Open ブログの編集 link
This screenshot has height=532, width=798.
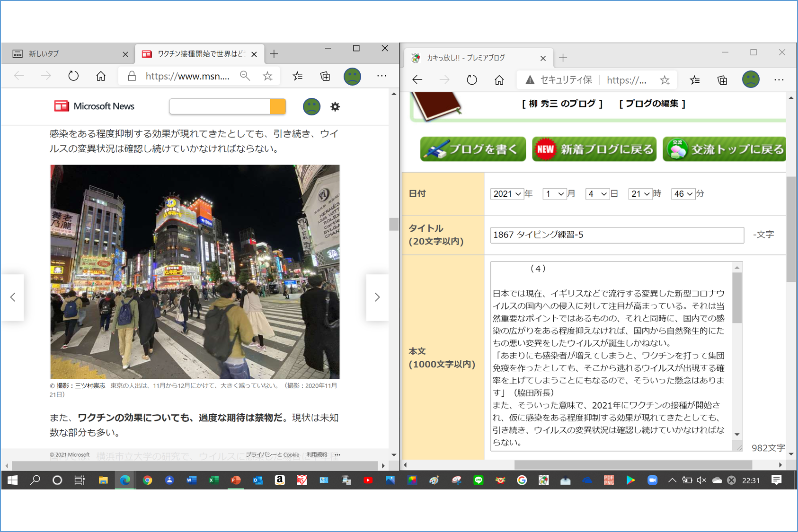pyautogui.click(x=652, y=104)
